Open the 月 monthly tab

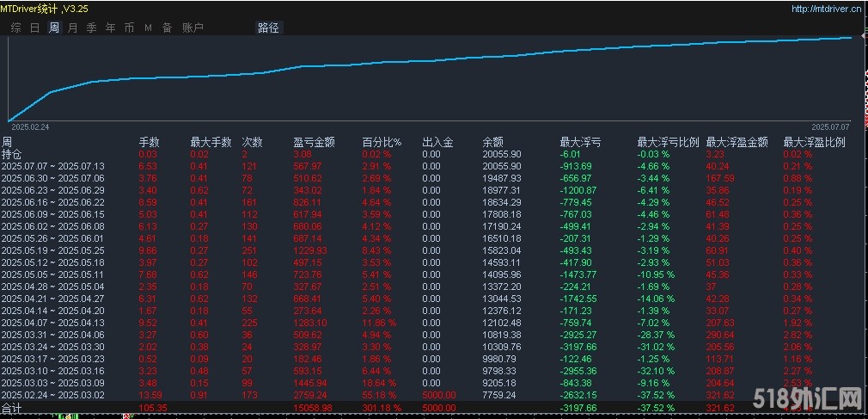72,28
